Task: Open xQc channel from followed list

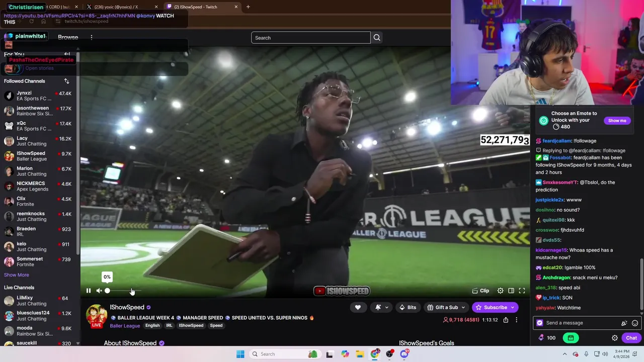Action: click(x=38, y=126)
